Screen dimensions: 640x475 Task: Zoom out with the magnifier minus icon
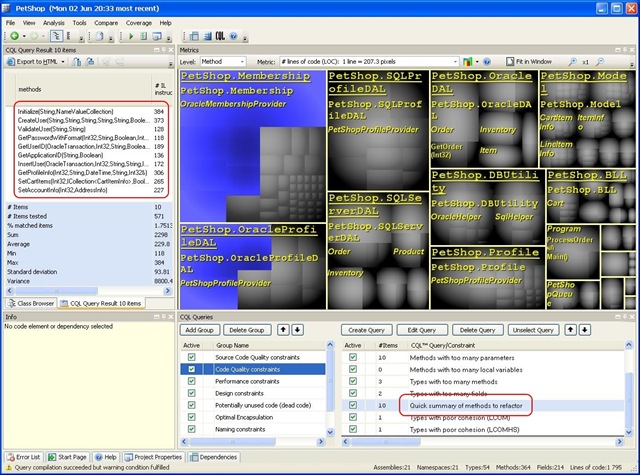[600, 62]
